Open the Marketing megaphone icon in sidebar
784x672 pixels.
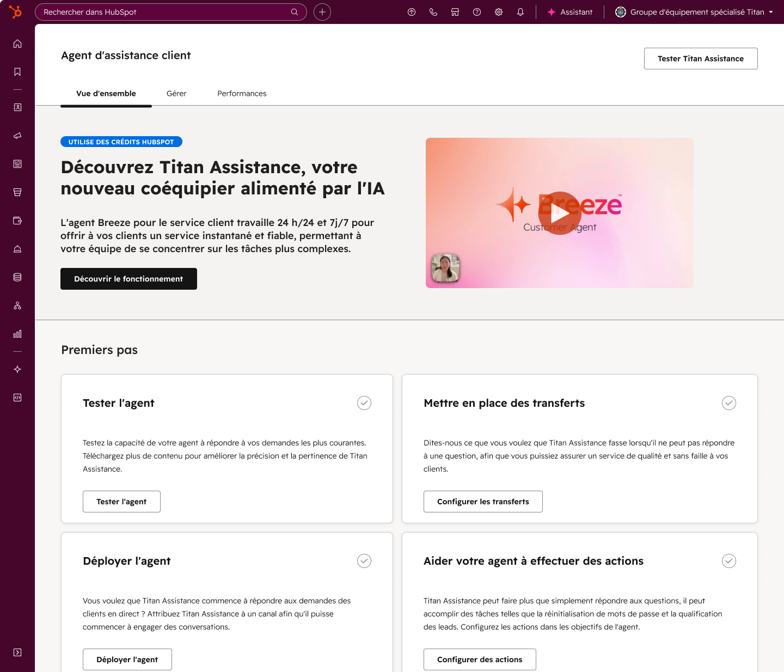coord(17,136)
